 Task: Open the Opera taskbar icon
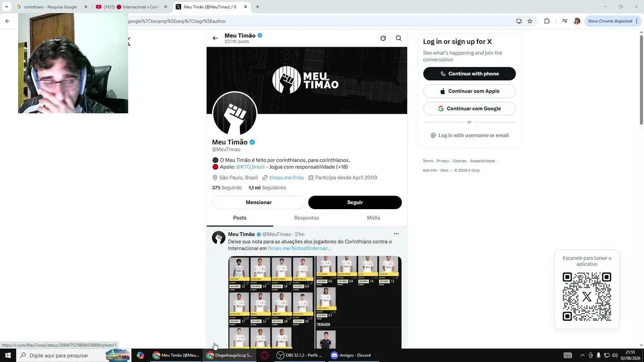[265, 355]
